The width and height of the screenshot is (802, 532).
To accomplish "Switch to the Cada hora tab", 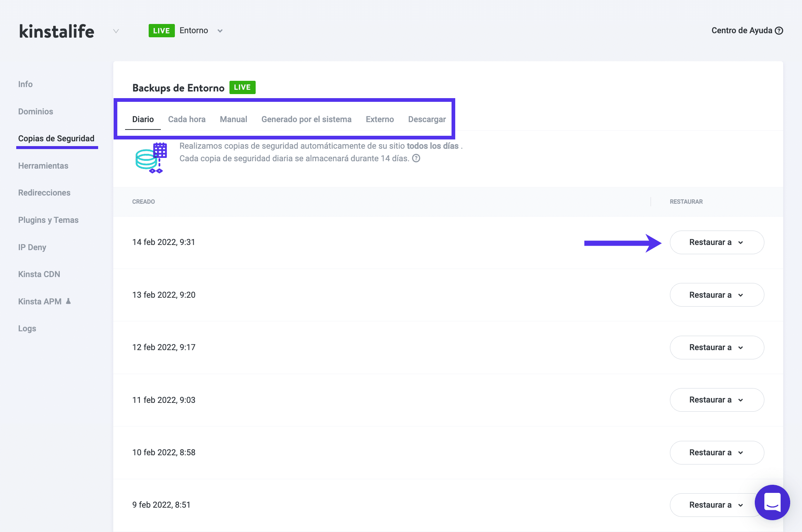I will [x=187, y=119].
